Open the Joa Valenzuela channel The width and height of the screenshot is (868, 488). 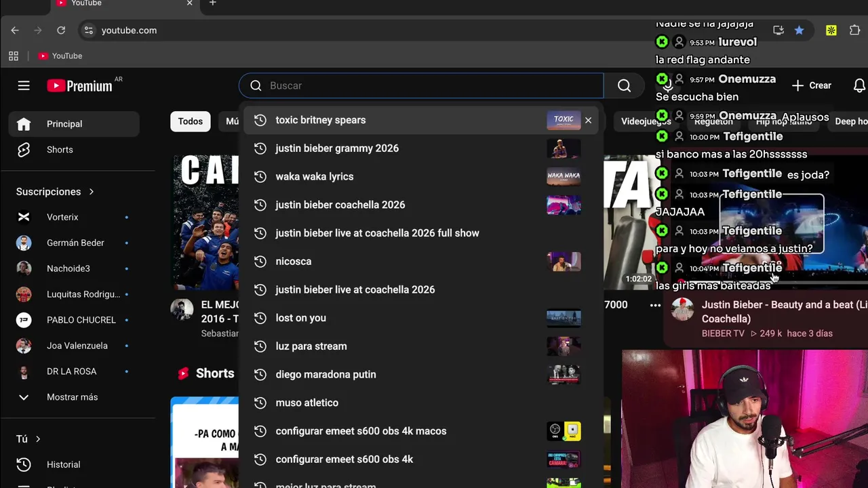[x=74, y=346]
